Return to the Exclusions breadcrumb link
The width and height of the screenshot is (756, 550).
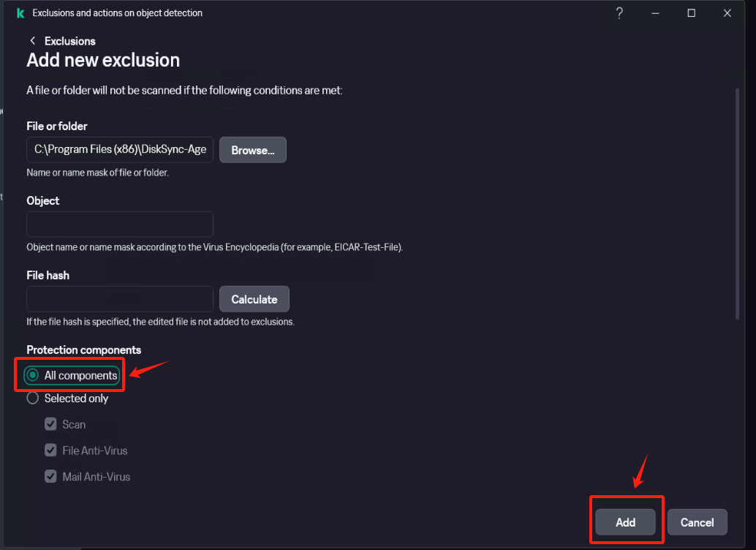[70, 41]
